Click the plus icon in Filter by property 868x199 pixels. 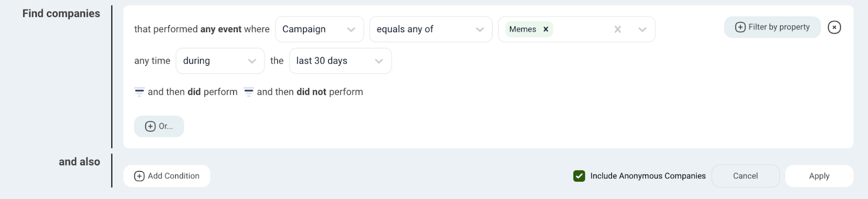740,27
